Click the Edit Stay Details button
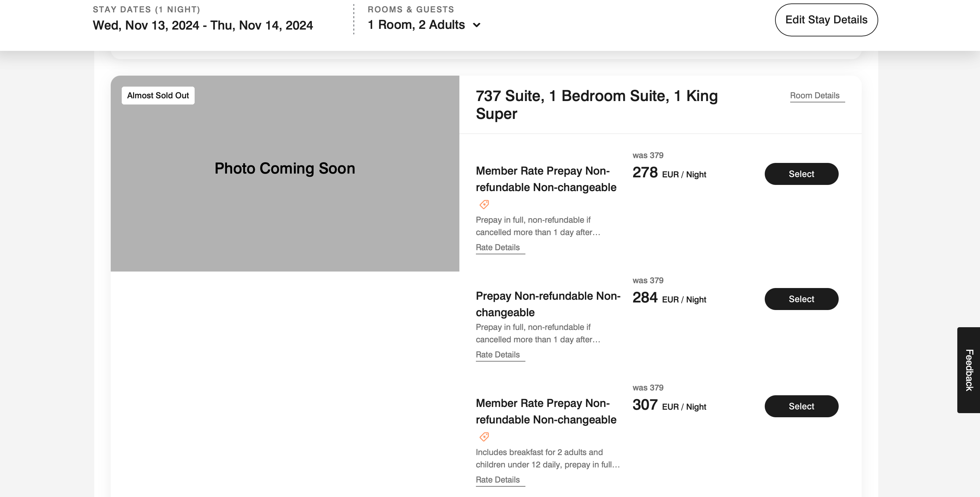The width and height of the screenshot is (980, 497). coord(826,20)
